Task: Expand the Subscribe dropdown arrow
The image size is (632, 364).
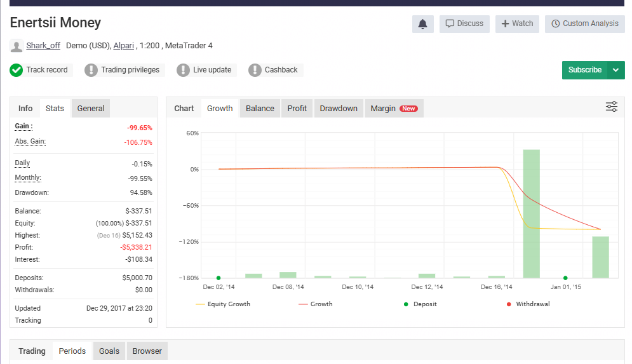Action: coord(616,70)
